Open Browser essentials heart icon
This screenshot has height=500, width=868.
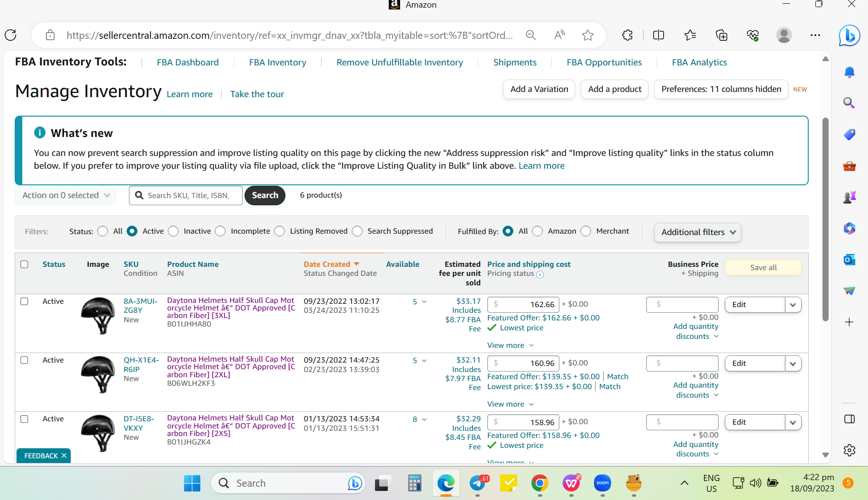(x=753, y=35)
